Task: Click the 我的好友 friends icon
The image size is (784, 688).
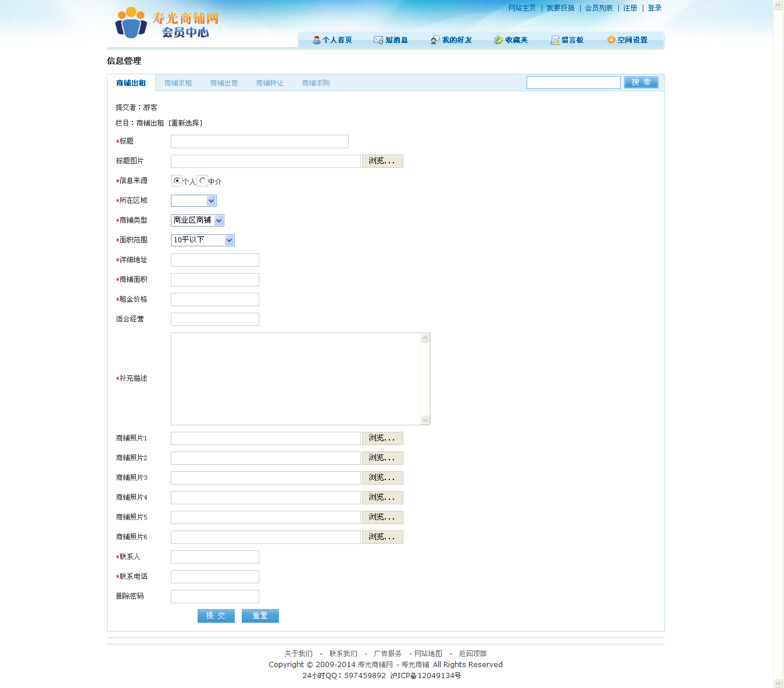Action: [x=435, y=40]
